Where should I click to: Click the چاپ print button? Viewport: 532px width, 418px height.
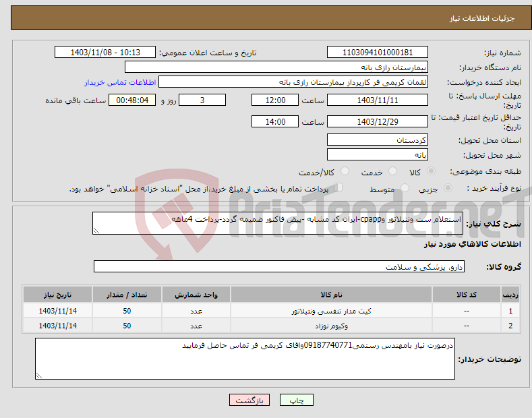click(297, 400)
